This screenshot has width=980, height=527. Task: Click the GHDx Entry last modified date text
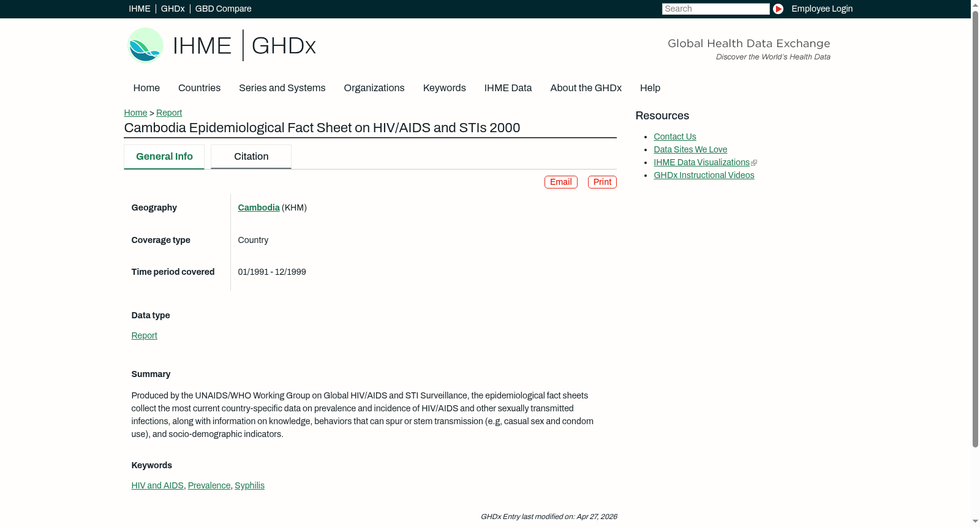coord(549,517)
